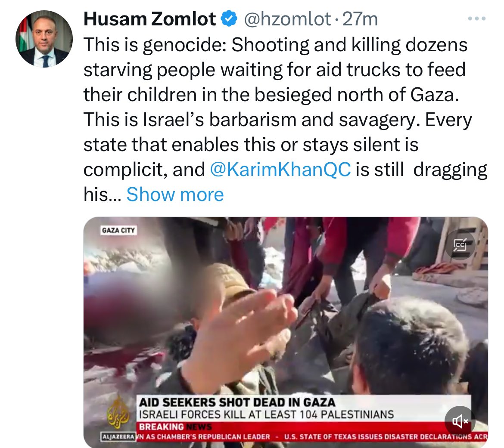Click the AID SEEKERS SHOT DEAD headline
504x448 pixels.
[x=237, y=402]
